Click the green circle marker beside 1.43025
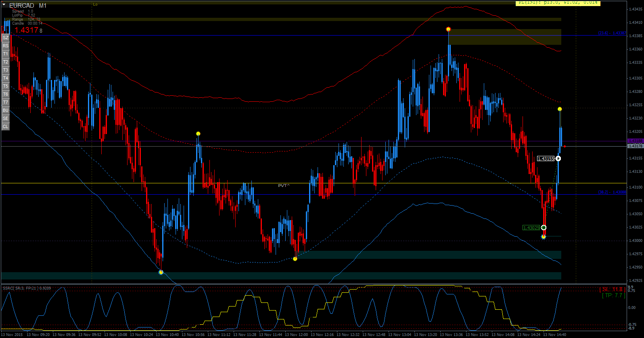This screenshot has width=644, height=338. [544, 228]
